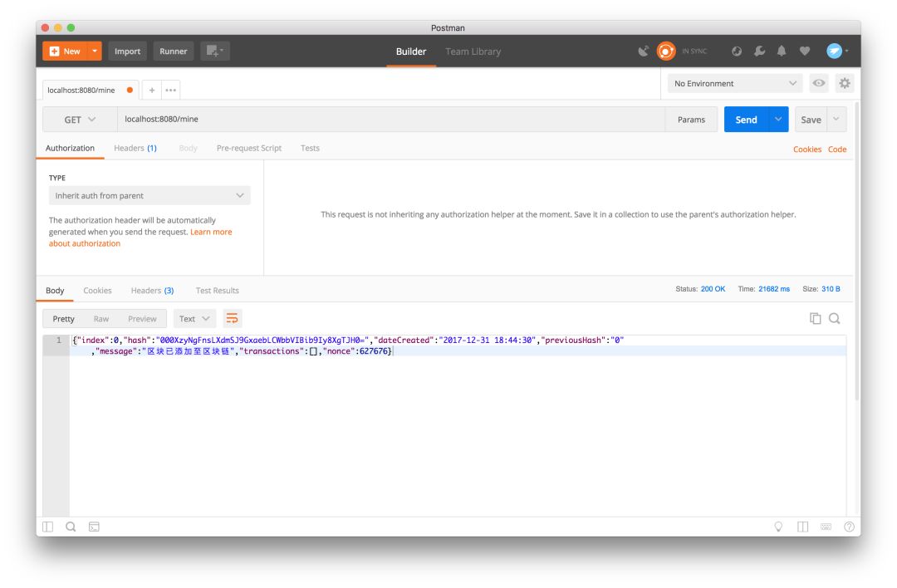Send the request with Send button
Image resolution: width=897 pixels, height=588 pixels.
coord(746,120)
